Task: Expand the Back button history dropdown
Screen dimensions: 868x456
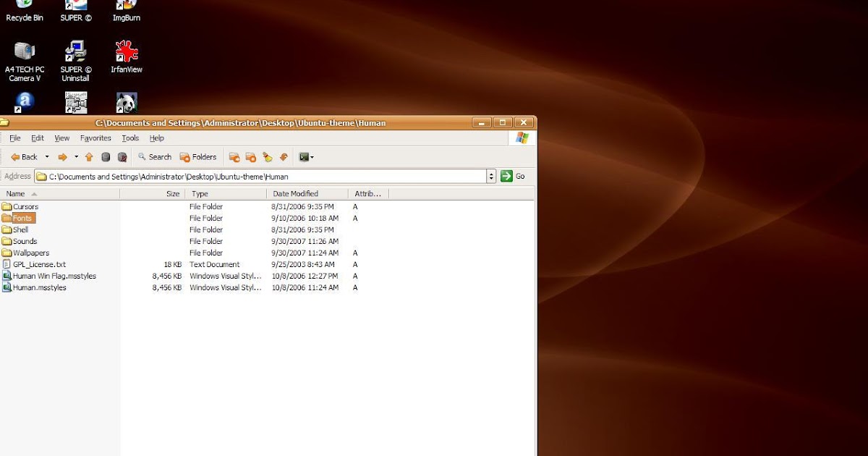Action: 46,157
